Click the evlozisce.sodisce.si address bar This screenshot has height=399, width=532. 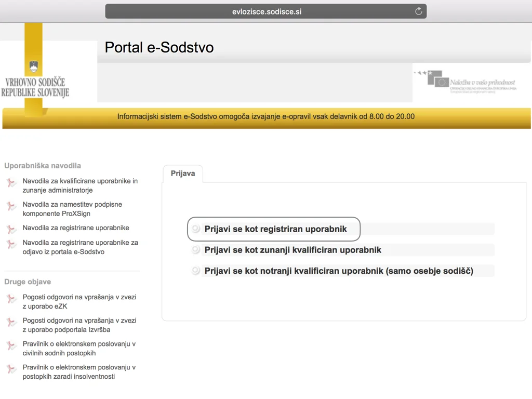(265, 11)
